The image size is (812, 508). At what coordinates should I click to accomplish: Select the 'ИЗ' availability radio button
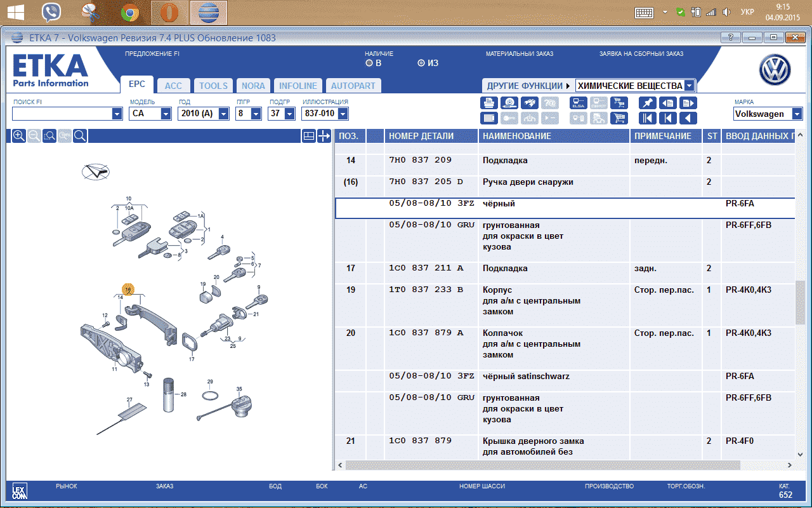(421, 63)
